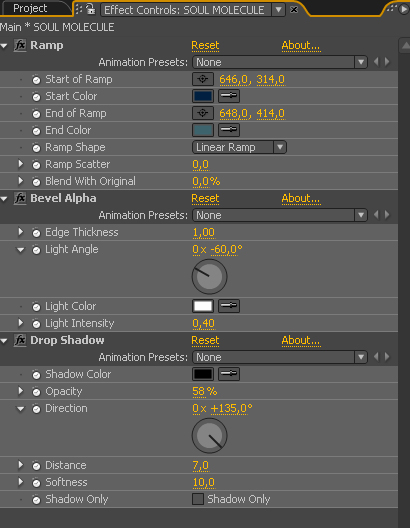Viewport: 410px width, 528px height.
Task: Click the Start of Ramp crosshair point picker
Action: [x=203, y=79]
